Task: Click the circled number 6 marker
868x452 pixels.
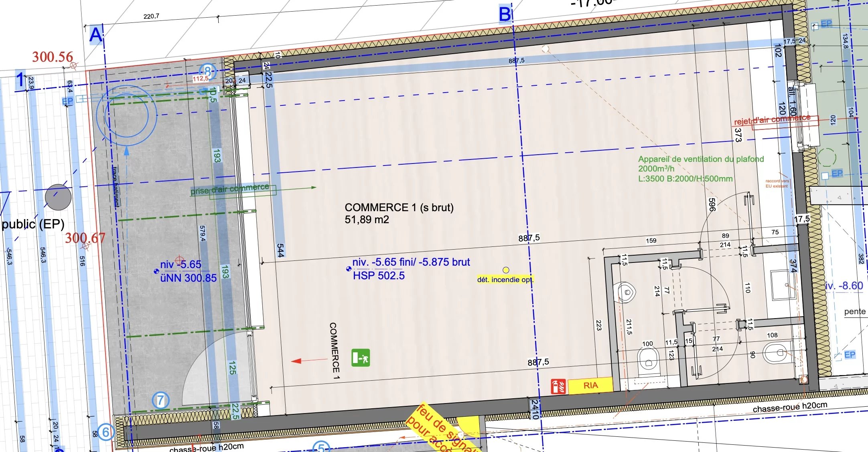Action: pos(105,432)
